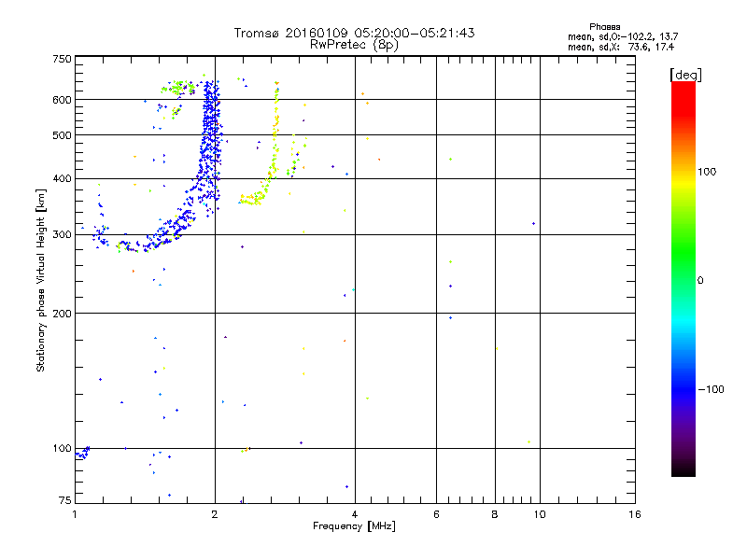Click the frequency axis label "10"

point(540,514)
